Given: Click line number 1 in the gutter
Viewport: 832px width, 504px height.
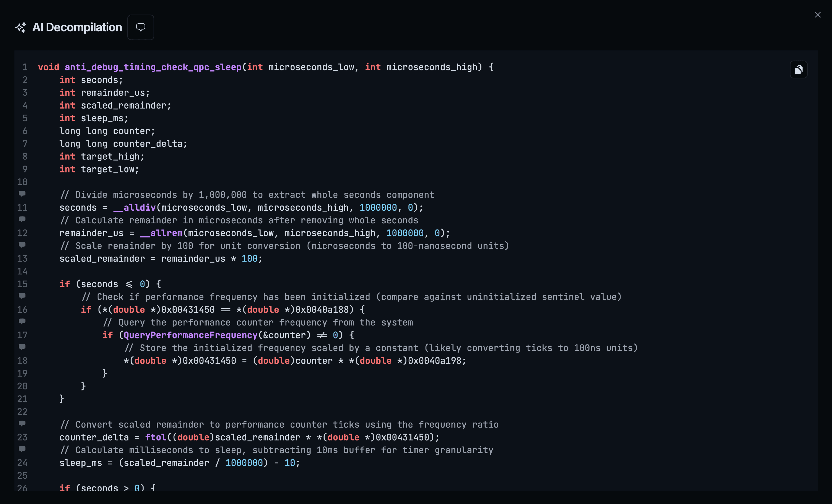Looking at the screenshot, I should tap(25, 67).
